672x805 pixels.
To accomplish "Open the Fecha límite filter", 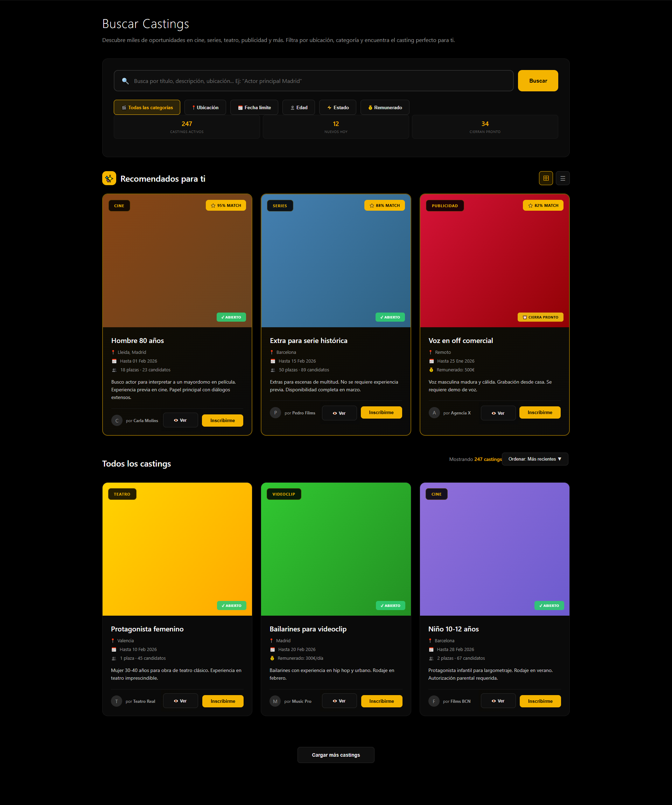I will coord(254,108).
